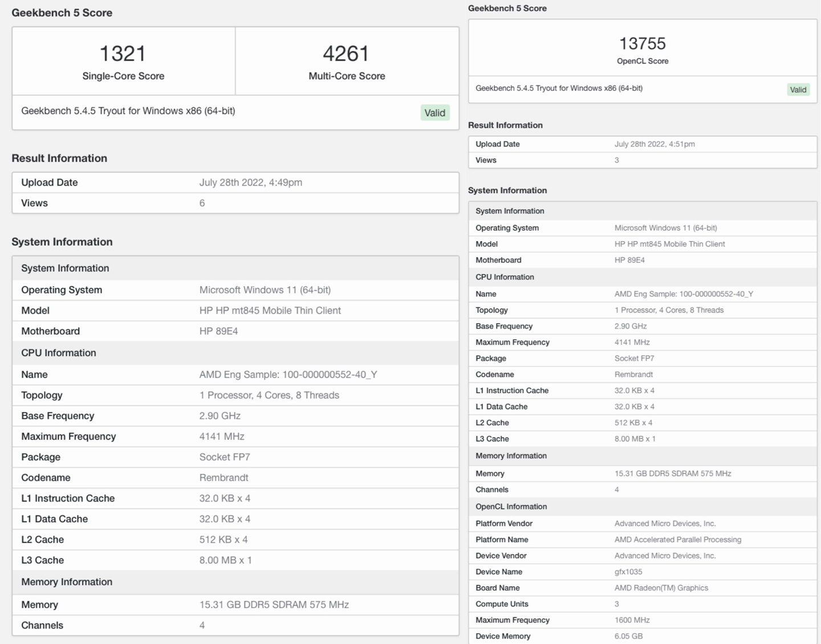The height and width of the screenshot is (644, 821).
Task: Click the AMD Eng Sample name in left table
Action: pyautogui.click(x=288, y=374)
